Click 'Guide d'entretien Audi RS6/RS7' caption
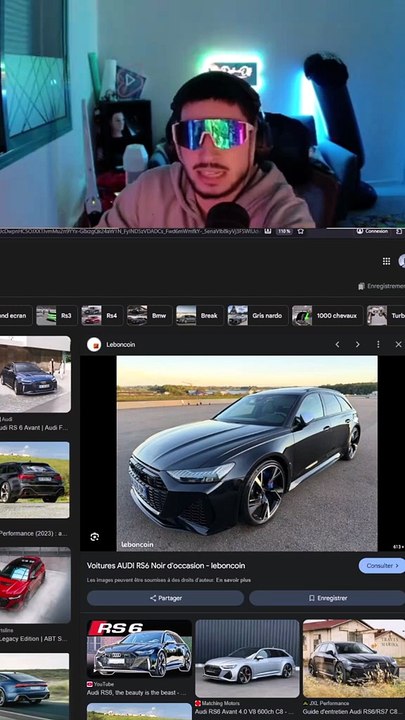Viewport: 405px width, 720px height. 353,712
